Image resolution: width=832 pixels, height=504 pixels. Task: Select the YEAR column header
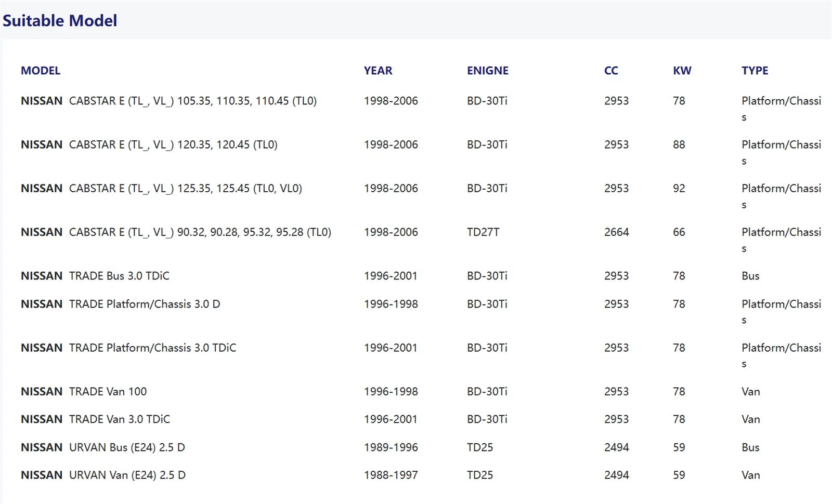pyautogui.click(x=378, y=71)
